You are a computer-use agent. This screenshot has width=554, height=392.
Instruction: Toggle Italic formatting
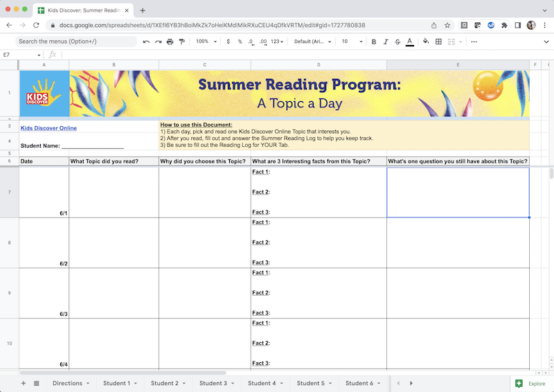point(386,42)
